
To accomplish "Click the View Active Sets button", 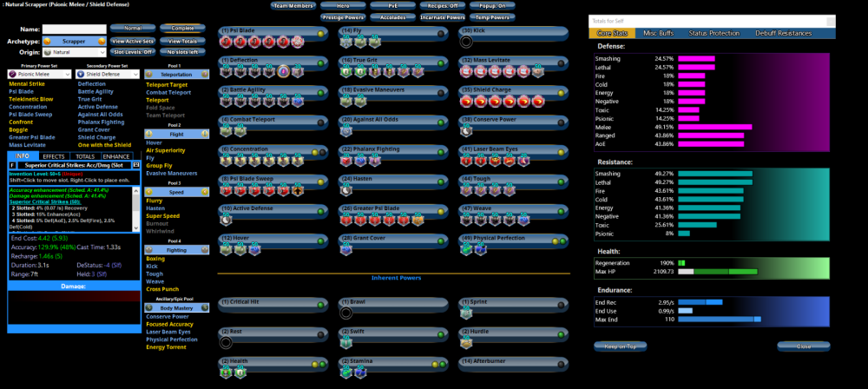I will [x=133, y=41].
